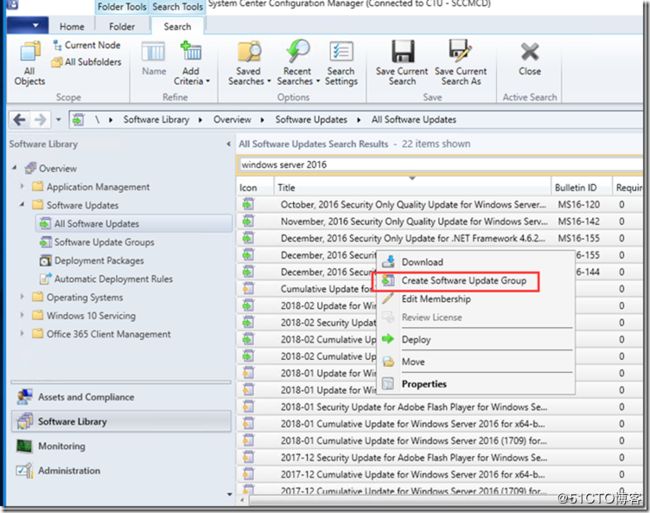This screenshot has height=513, width=650.
Task: Select October 2016 Security Only Quality Update row
Action: tap(439, 205)
